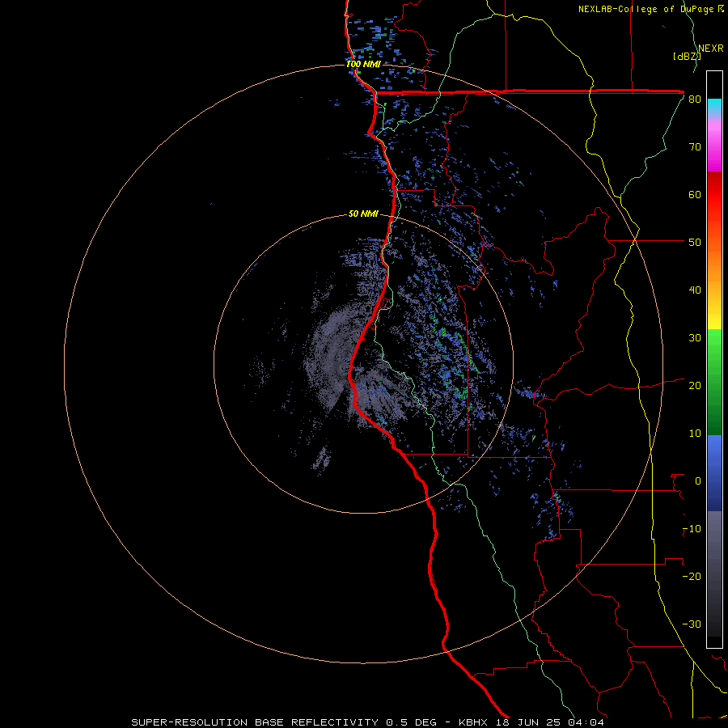
Task: Click the 0 value on the dBZ scale
Action: [x=698, y=481]
